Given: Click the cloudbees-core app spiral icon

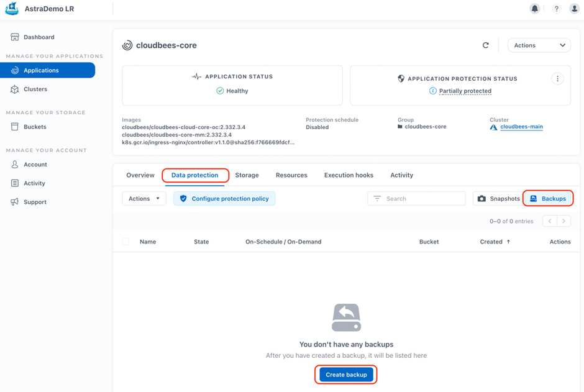Looking at the screenshot, I should coord(127,45).
